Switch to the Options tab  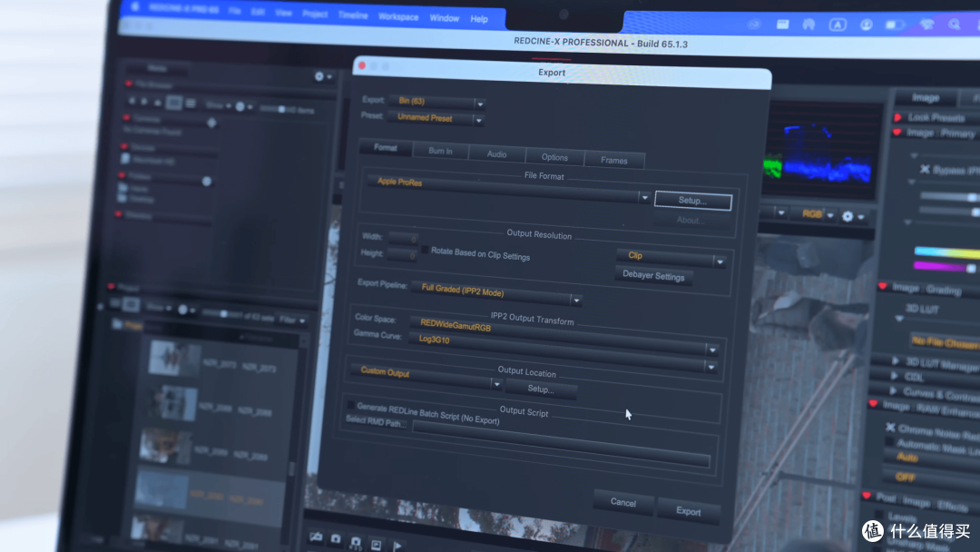click(x=554, y=157)
